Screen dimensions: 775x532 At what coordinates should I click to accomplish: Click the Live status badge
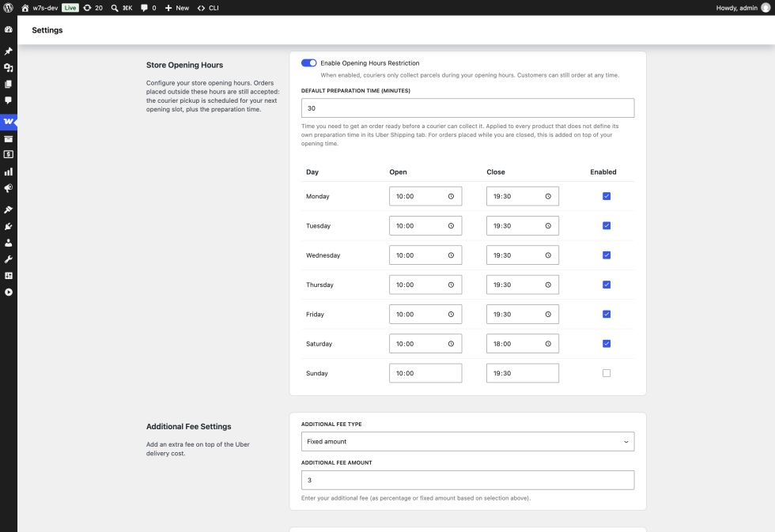[x=70, y=8]
